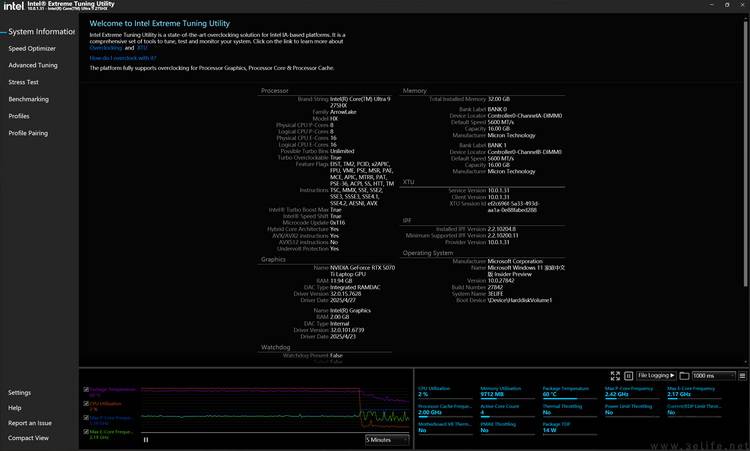
Task: Select the Memory Utilization monitor tile
Action: (x=507, y=392)
